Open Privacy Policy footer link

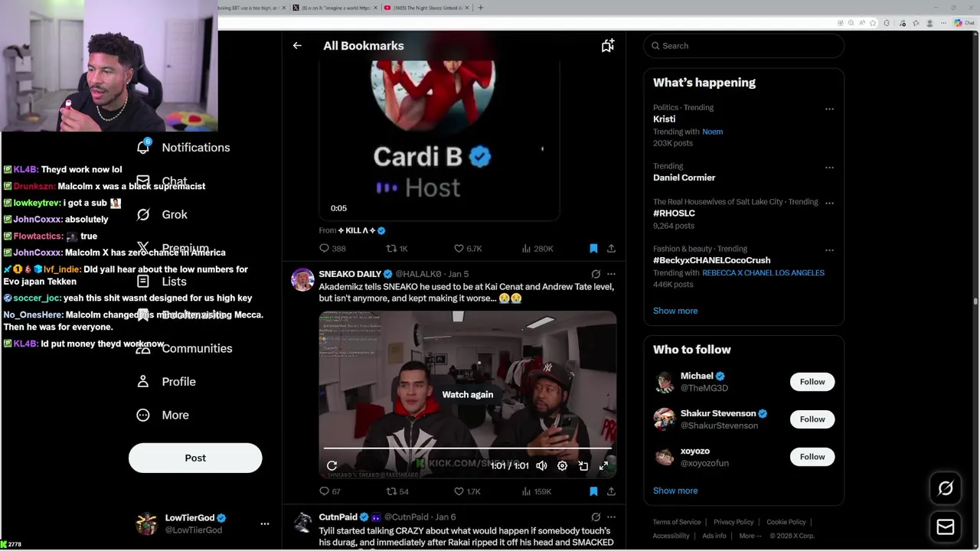[x=733, y=522]
